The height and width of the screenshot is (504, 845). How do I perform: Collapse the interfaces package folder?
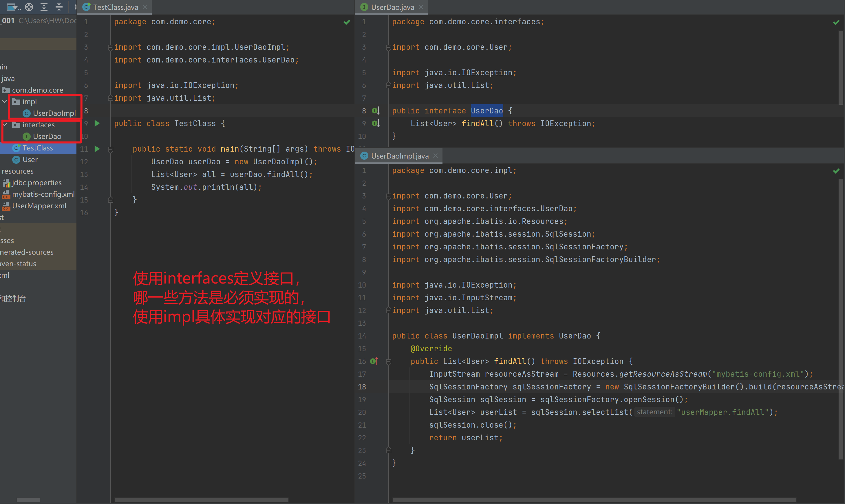pyautogui.click(x=5, y=125)
